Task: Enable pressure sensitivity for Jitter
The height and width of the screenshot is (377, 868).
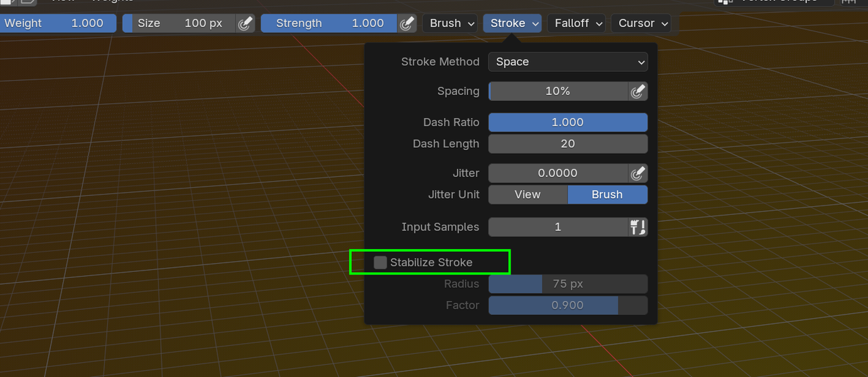Action: (x=637, y=174)
